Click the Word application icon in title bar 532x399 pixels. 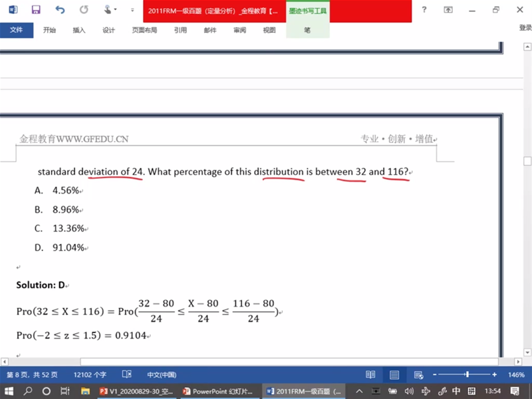pyautogui.click(x=13, y=9)
